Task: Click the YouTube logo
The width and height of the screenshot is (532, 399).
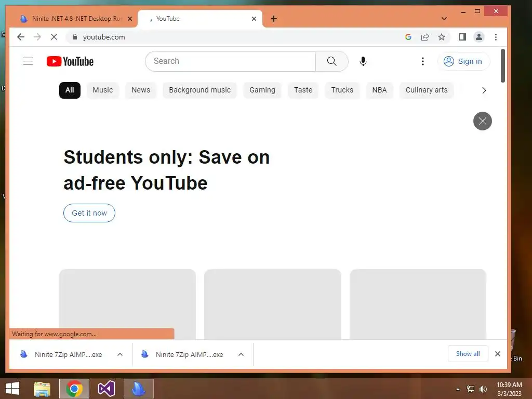Action: point(70,61)
